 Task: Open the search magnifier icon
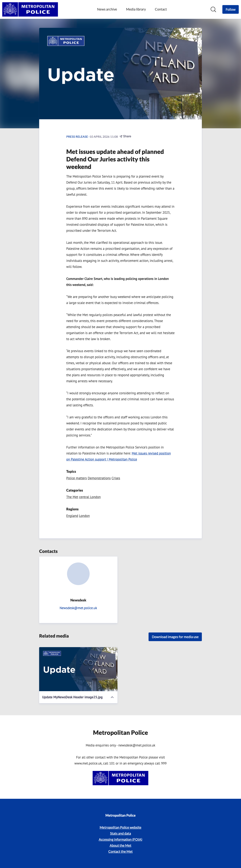tap(213, 9)
